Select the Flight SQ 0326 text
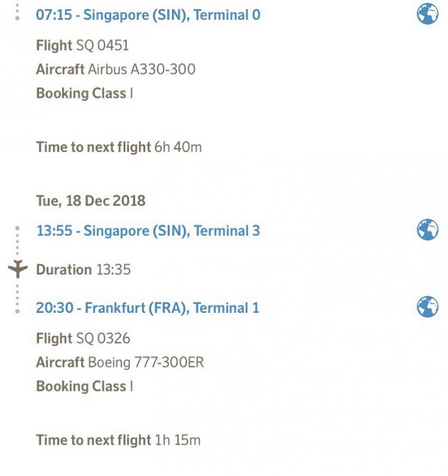This screenshot has width=448, height=476. [x=83, y=338]
